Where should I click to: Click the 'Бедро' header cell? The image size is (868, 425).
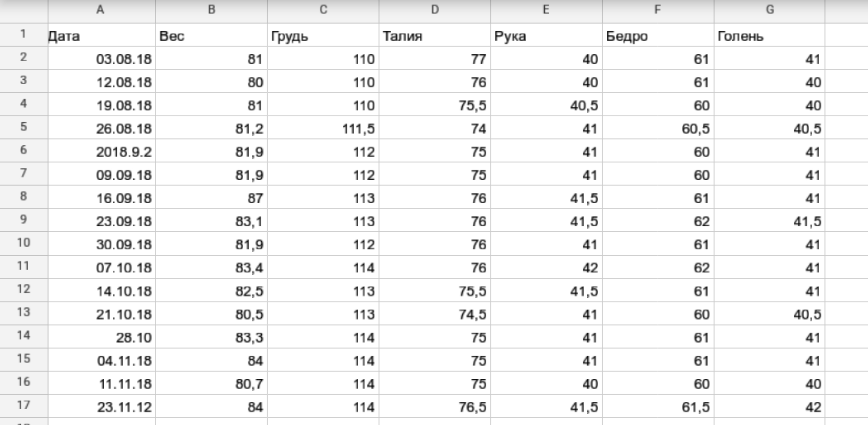[658, 36]
